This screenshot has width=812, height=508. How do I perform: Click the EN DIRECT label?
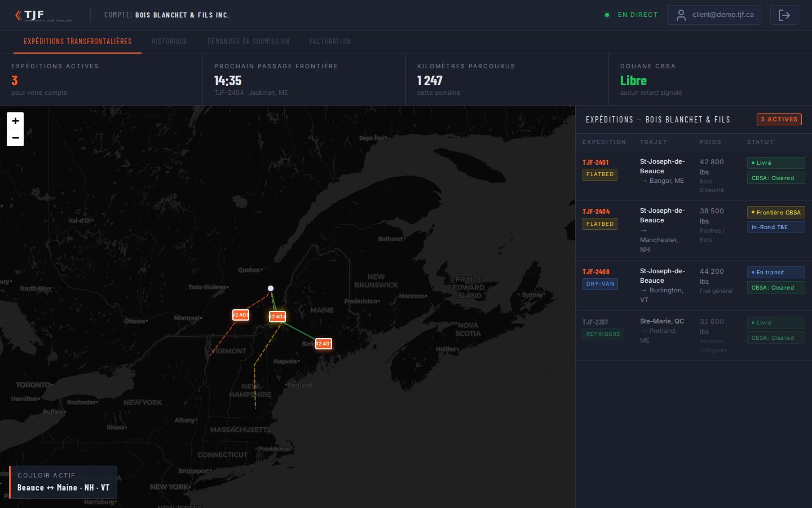pyautogui.click(x=638, y=15)
